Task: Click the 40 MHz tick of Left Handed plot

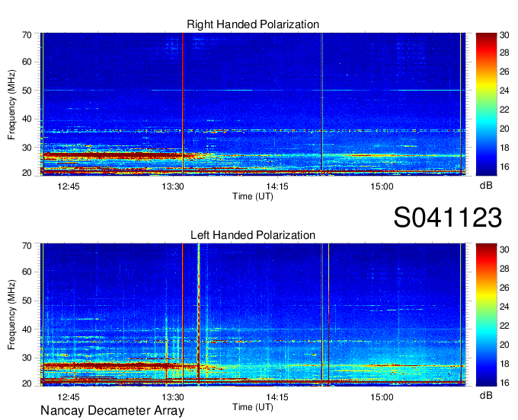Action: [x=27, y=329]
